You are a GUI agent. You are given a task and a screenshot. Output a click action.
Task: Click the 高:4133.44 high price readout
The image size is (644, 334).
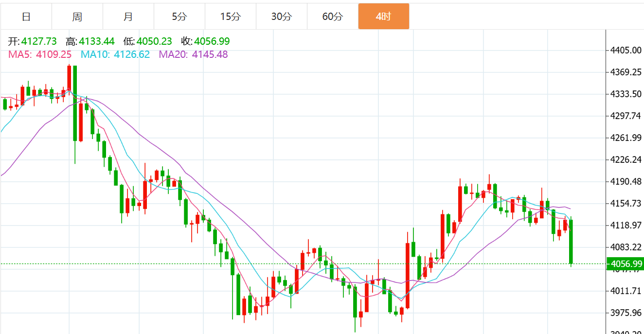point(90,41)
